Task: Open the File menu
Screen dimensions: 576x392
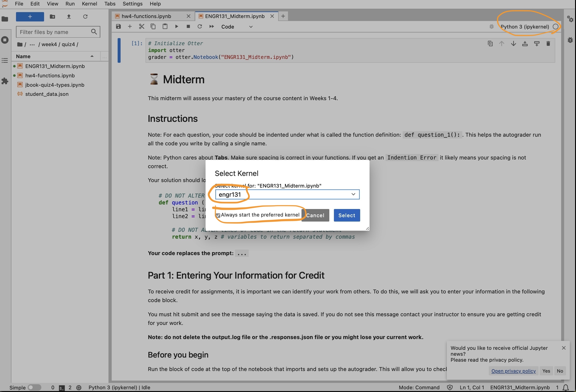Action: (19, 4)
